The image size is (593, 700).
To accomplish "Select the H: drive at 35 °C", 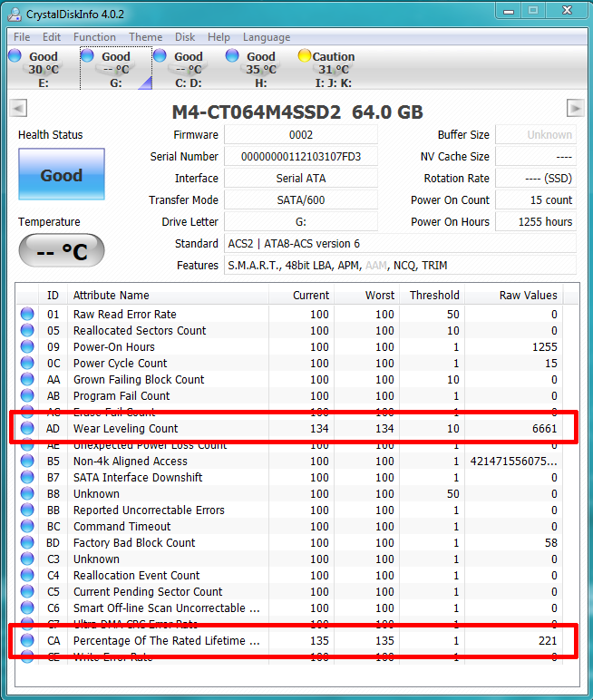I will 261,69.
